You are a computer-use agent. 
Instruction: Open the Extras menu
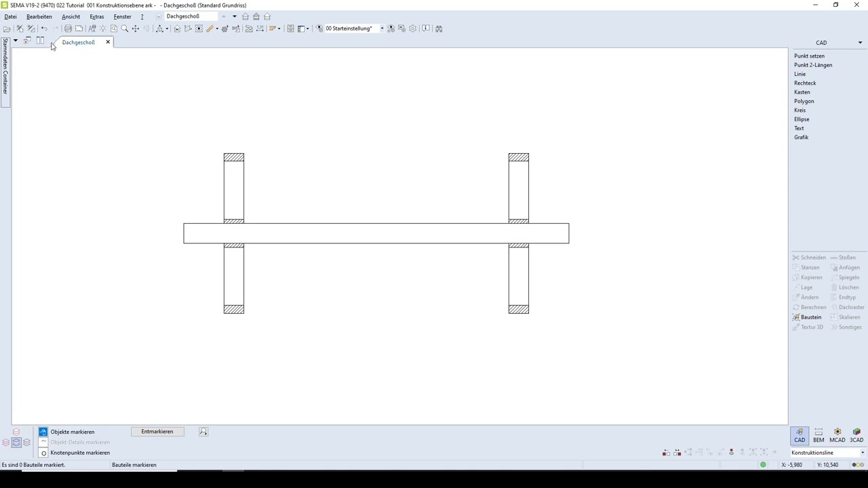click(x=97, y=16)
